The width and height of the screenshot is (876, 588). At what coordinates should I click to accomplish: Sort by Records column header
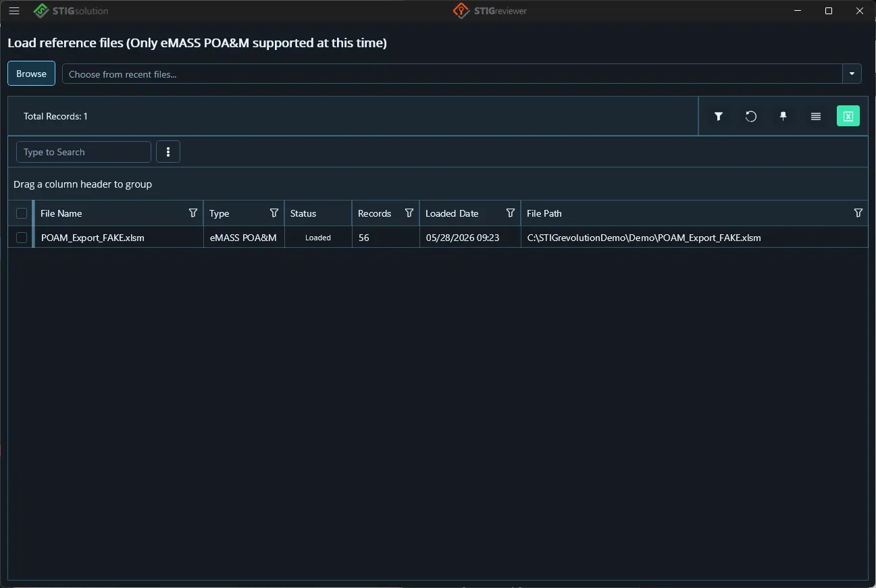pyautogui.click(x=375, y=213)
